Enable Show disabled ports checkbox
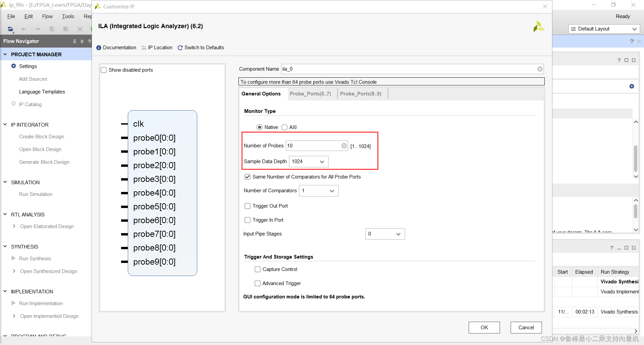Screen dimensions: 644x345 [x=104, y=70]
